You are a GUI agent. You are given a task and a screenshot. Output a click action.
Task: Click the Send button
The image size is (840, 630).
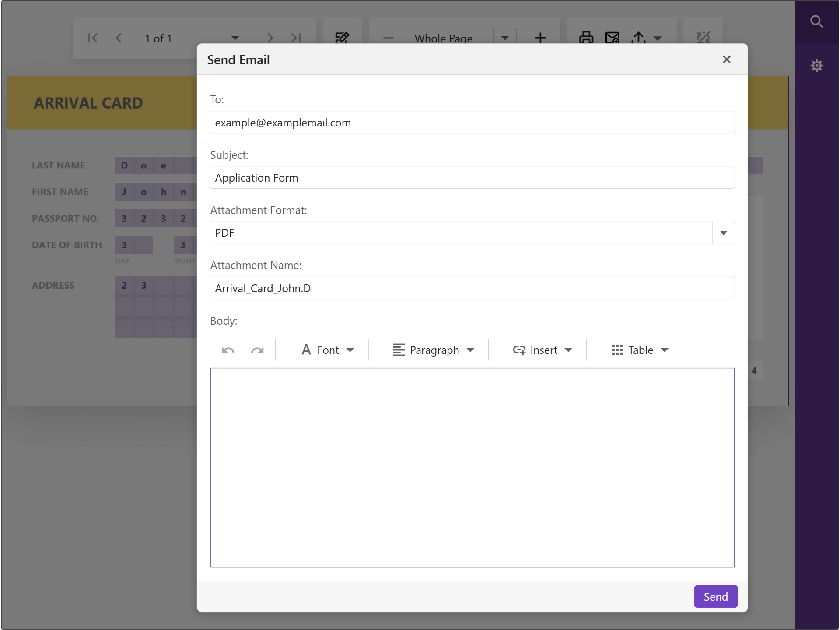(x=715, y=596)
